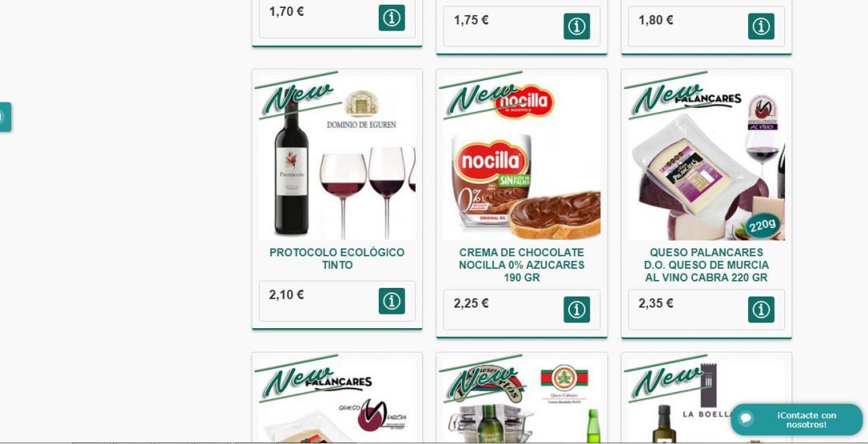The width and height of the screenshot is (868, 444).
Task: Open the Palancares Queso Murcia product thumbnail
Action: [x=337, y=401]
